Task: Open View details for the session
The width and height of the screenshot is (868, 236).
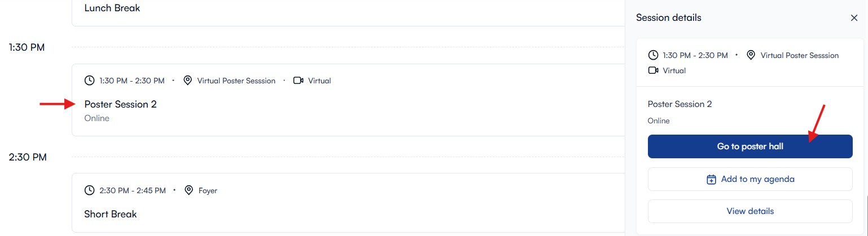Action: tap(749, 211)
